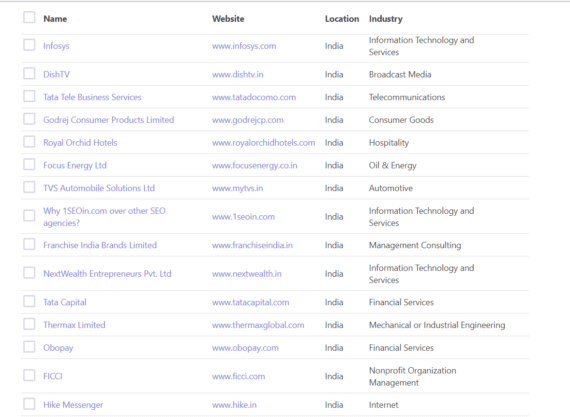Visit www.franchiseindia.in link
This screenshot has width=570, height=417.
coord(252,245)
